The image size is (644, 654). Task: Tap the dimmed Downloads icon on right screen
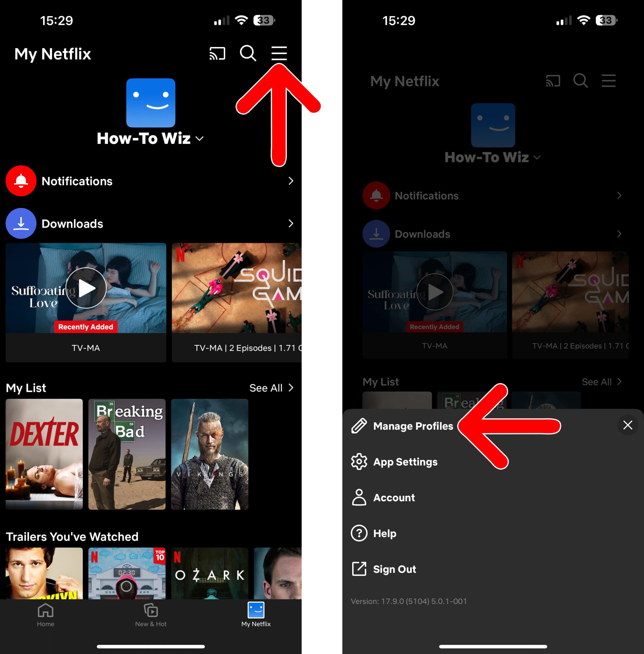click(x=376, y=234)
